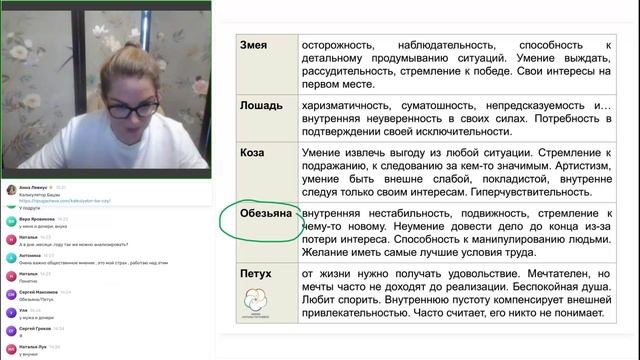This screenshot has height=360, width=640.
Task: Click Наталья's avatar beside the 'Понятно' message
Action: click(x=11, y=276)
